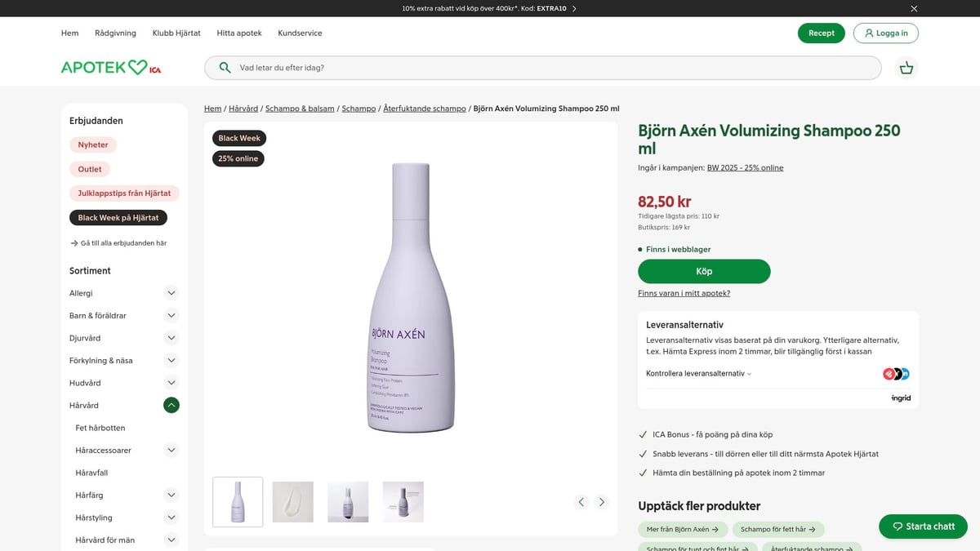
Task: Select Klubb Hjärtat in the navigation
Action: tap(176, 33)
